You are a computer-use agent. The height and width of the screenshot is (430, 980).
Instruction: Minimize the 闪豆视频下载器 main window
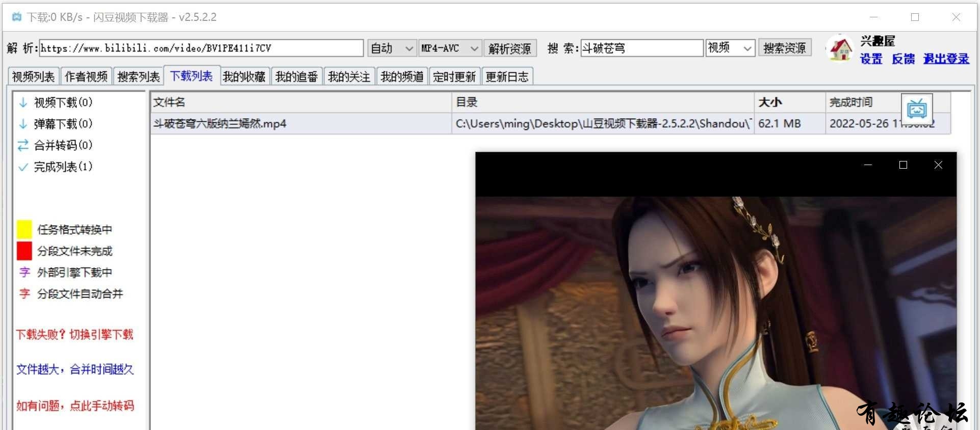tap(874, 17)
